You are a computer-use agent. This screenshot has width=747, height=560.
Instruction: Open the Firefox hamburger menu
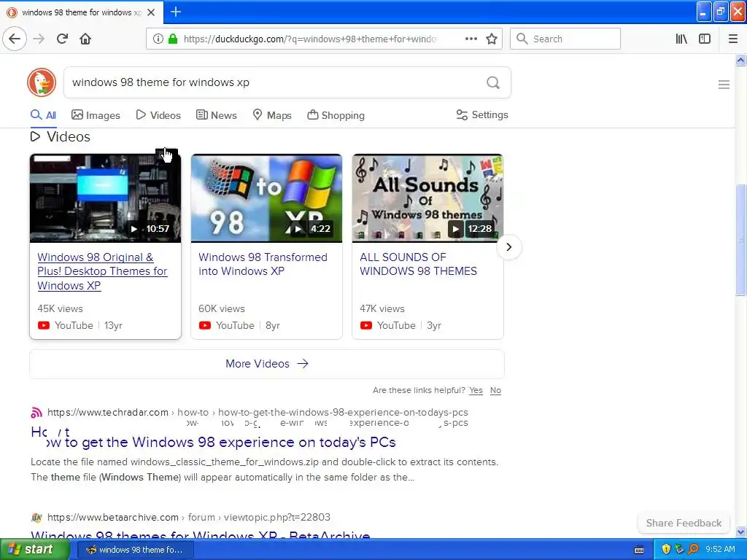click(x=733, y=39)
